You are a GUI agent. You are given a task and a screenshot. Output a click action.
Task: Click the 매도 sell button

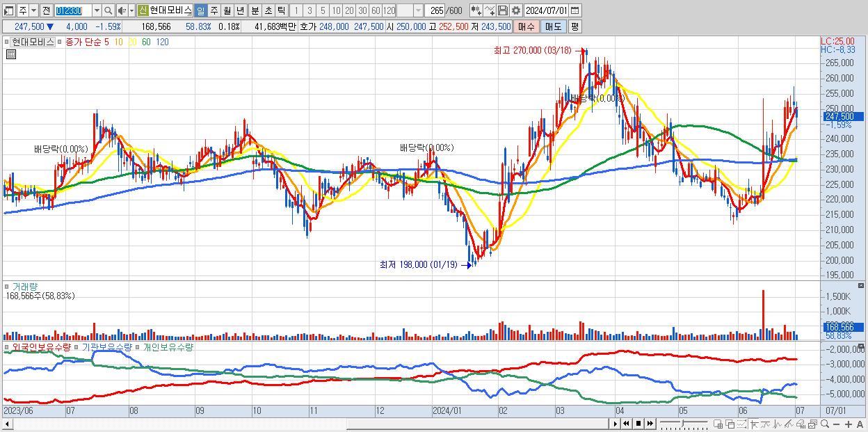554,26
